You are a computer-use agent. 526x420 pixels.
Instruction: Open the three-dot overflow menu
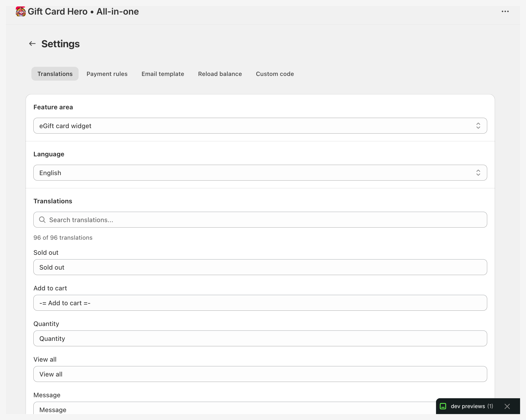click(505, 11)
